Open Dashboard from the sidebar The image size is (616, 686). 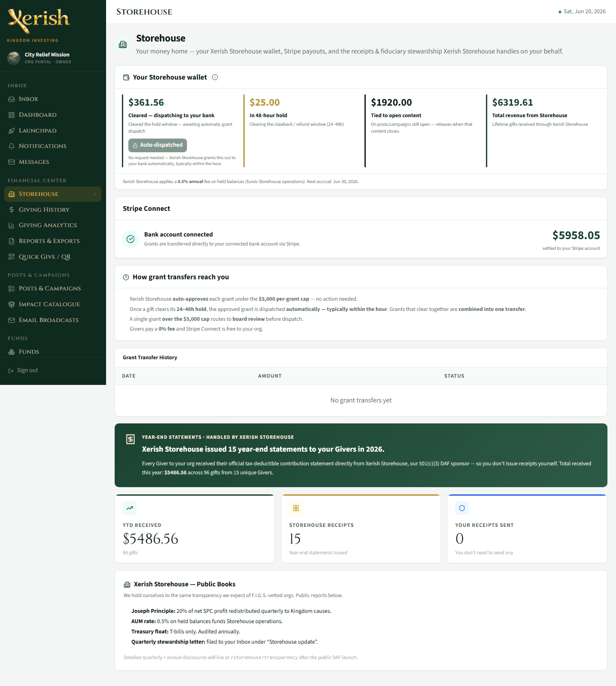[53, 115]
